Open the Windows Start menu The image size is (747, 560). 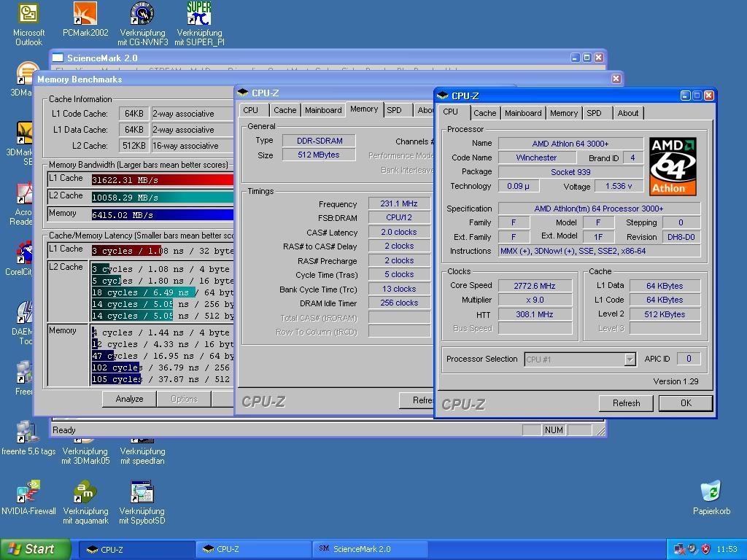pos(36,549)
